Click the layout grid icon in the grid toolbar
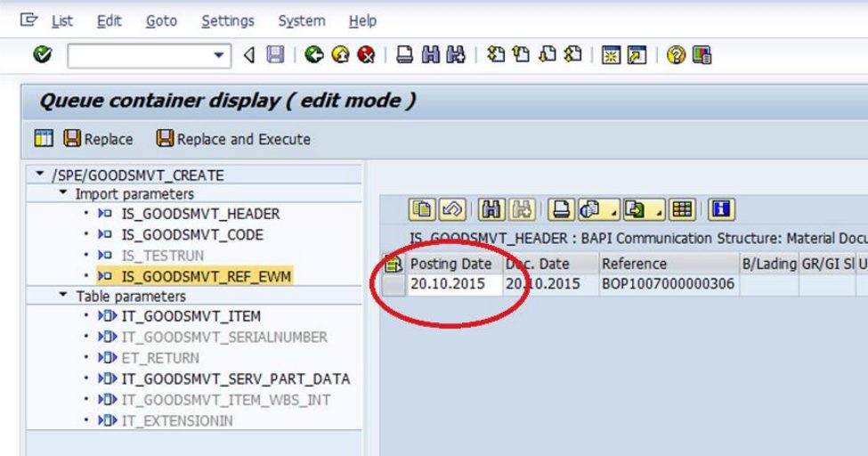This screenshot has height=456, width=868. pyautogui.click(x=683, y=210)
